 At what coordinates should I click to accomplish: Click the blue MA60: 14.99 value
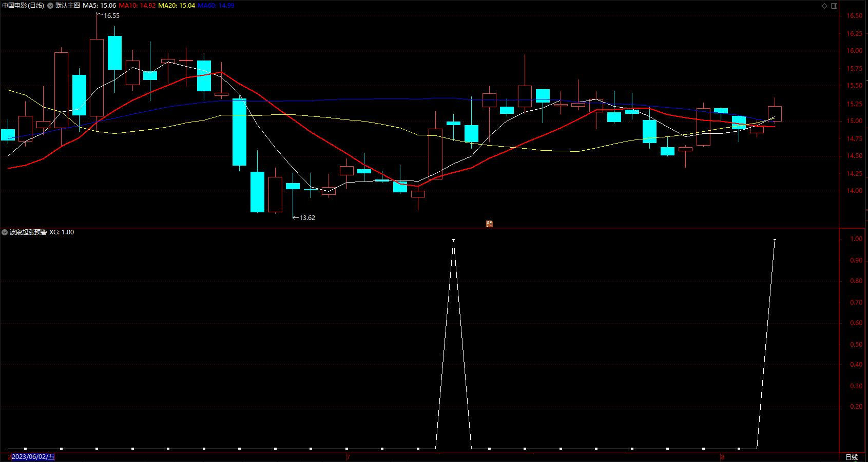click(216, 6)
